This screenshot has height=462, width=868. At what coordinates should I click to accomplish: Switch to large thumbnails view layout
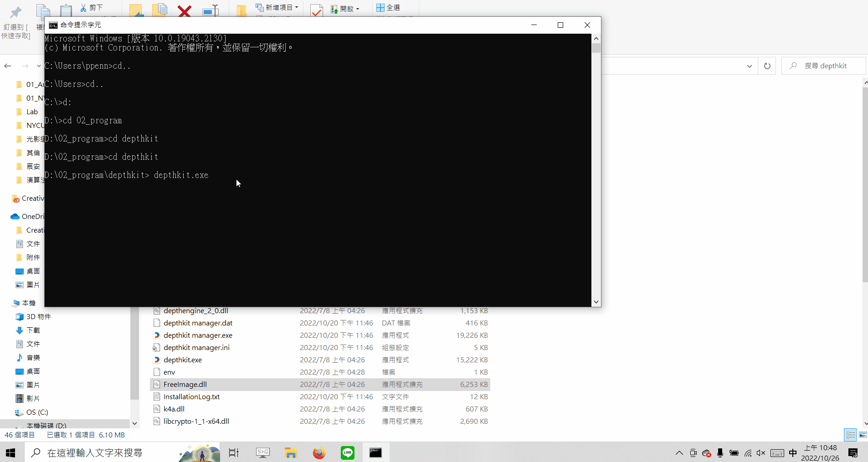tap(863, 435)
